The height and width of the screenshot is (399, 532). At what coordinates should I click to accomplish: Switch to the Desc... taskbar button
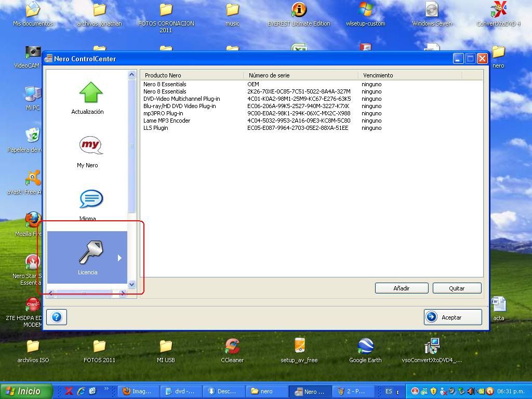click(223, 391)
